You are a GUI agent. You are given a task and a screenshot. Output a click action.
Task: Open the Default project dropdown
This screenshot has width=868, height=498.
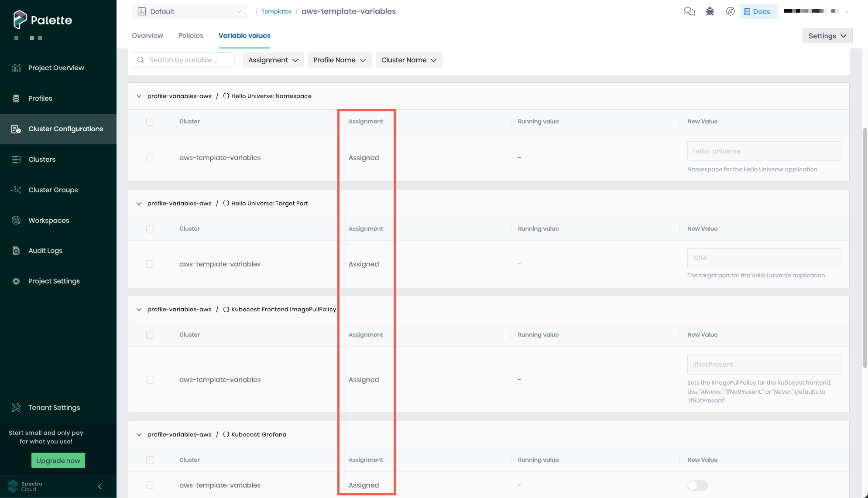[x=189, y=11]
